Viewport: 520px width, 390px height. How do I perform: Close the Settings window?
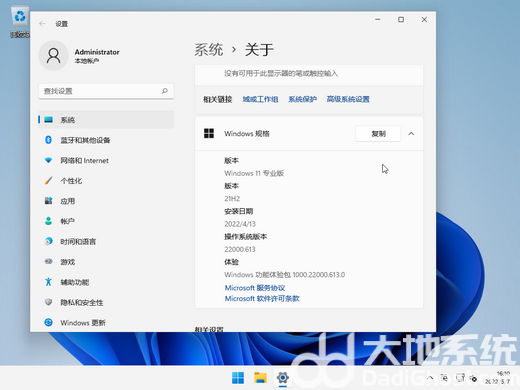coord(424,20)
